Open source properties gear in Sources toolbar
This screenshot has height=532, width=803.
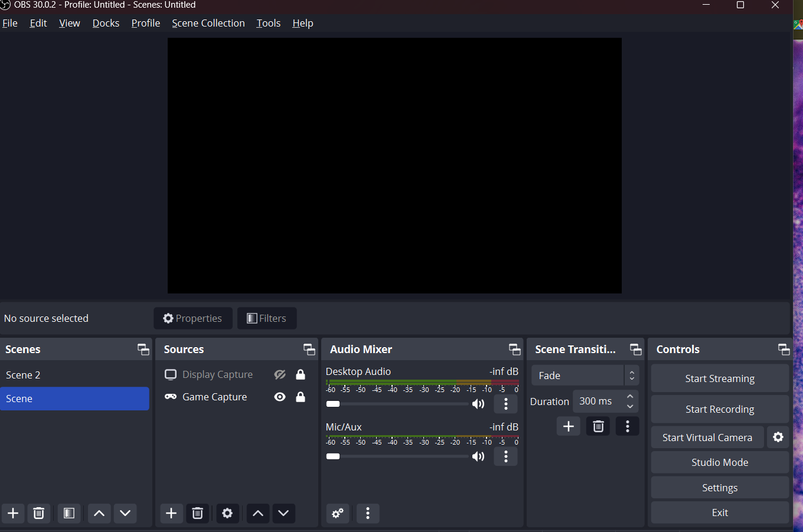point(227,513)
